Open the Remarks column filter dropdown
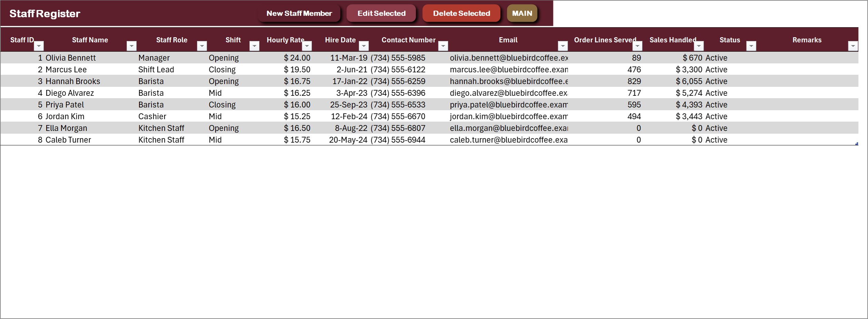Viewport: 868px width, 319px height. click(853, 46)
